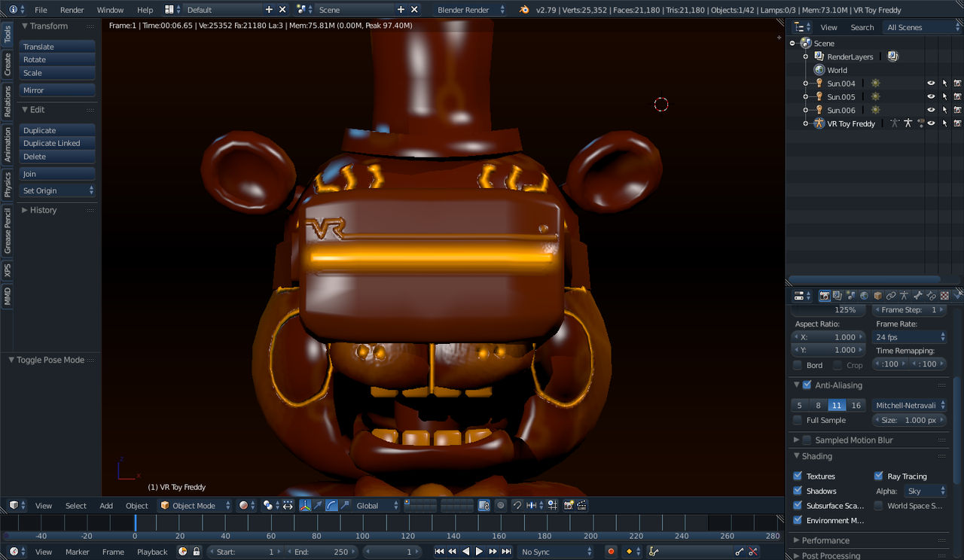
Task: Click the timeline record button icon
Action: click(x=611, y=552)
